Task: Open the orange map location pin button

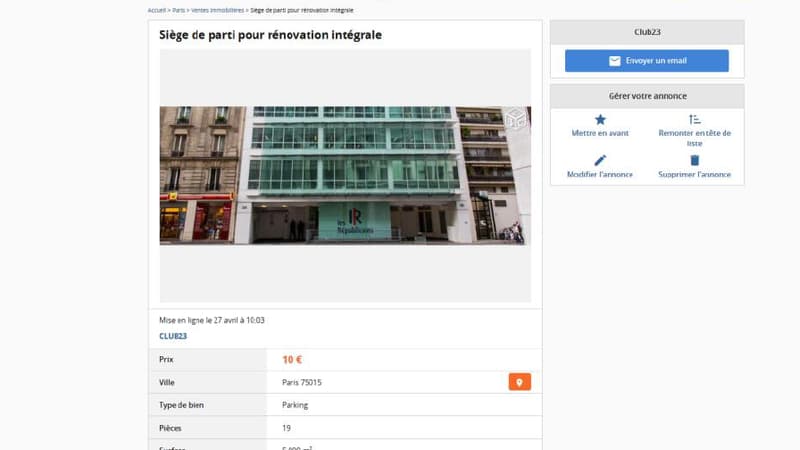Action: coord(519,382)
